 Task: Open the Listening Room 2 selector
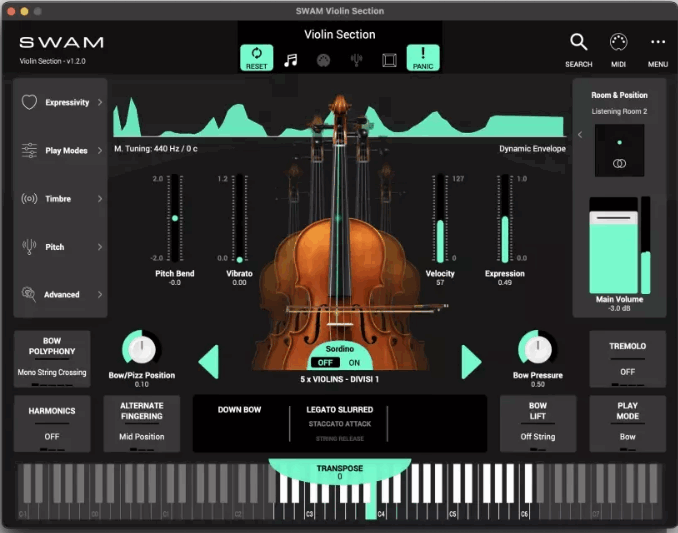click(619, 112)
